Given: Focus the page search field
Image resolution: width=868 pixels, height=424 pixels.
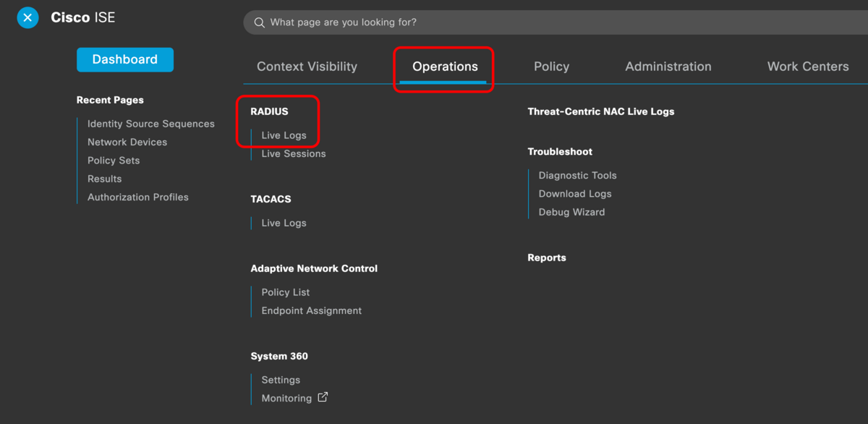Looking at the screenshot, I should (x=556, y=22).
